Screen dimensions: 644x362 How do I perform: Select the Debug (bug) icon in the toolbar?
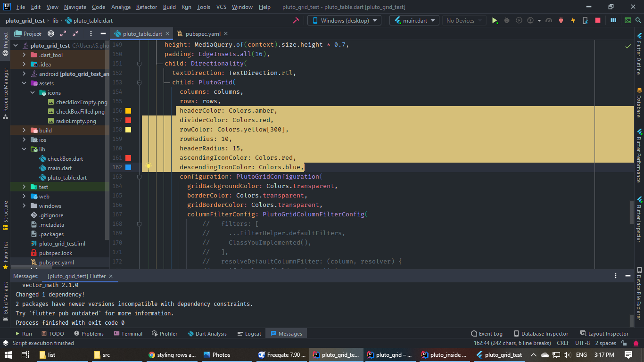tap(507, 20)
